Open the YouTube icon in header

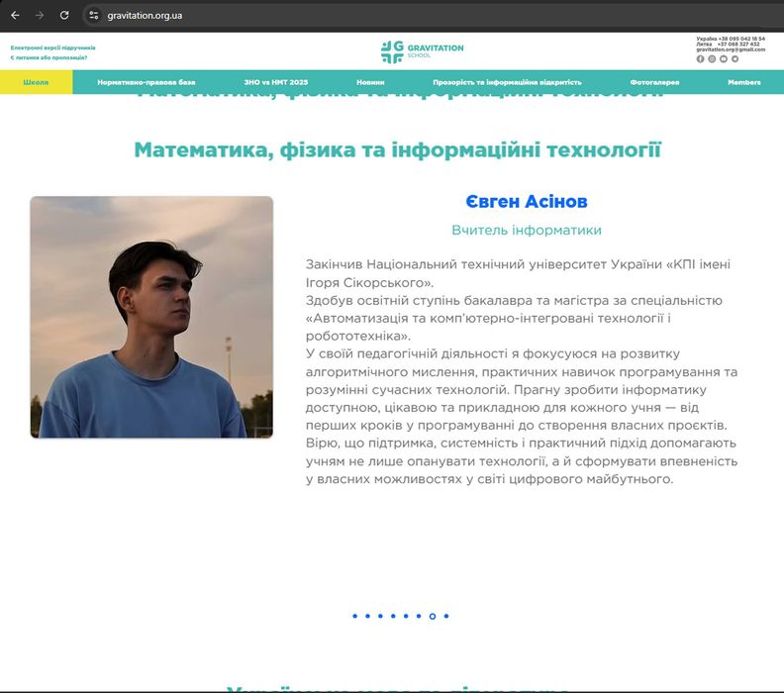723,59
